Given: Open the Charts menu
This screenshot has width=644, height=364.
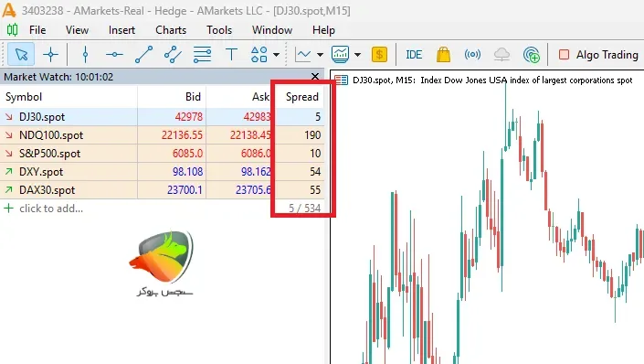Looking at the screenshot, I should click(x=171, y=30).
